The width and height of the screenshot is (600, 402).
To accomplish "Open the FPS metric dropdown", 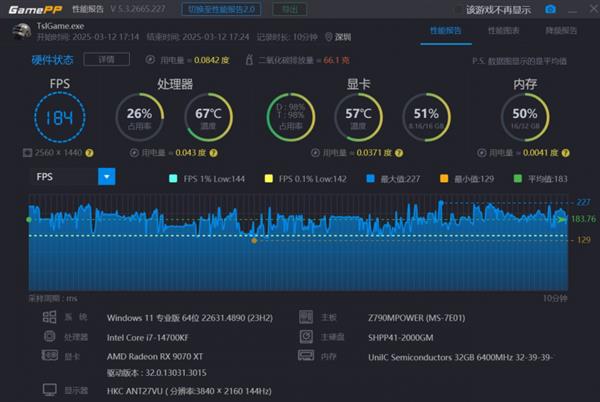I will pyautogui.click(x=106, y=176).
